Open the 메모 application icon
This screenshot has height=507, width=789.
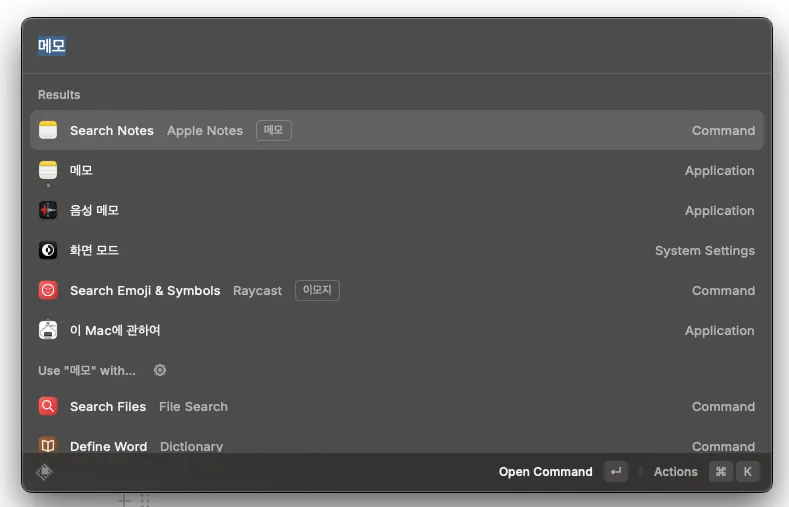(x=48, y=170)
